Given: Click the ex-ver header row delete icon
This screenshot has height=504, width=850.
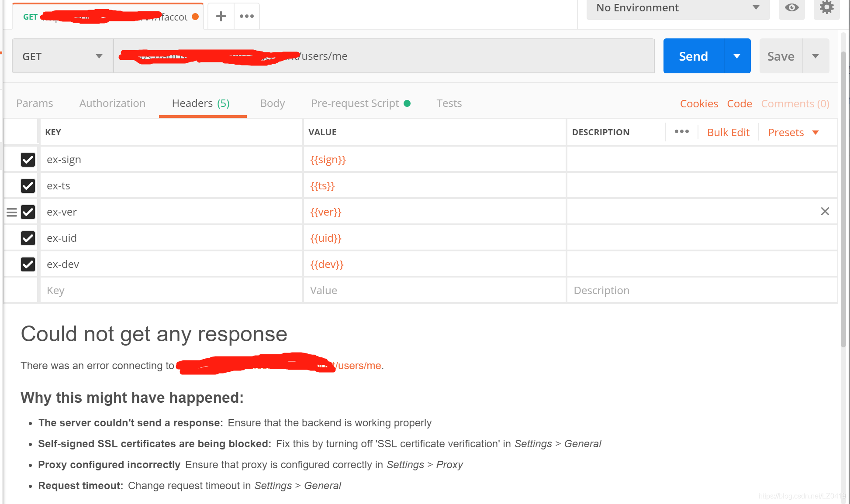Looking at the screenshot, I should coord(825,211).
